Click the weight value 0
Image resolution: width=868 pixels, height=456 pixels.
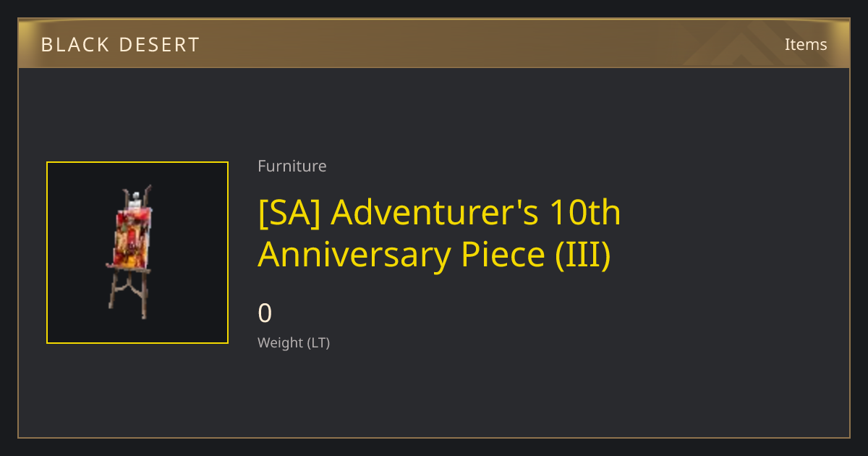265,313
